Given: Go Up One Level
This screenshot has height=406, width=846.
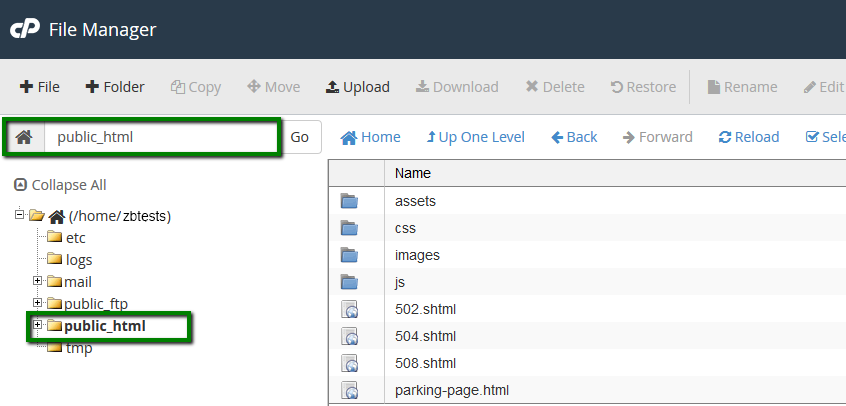Looking at the screenshot, I should 475,137.
